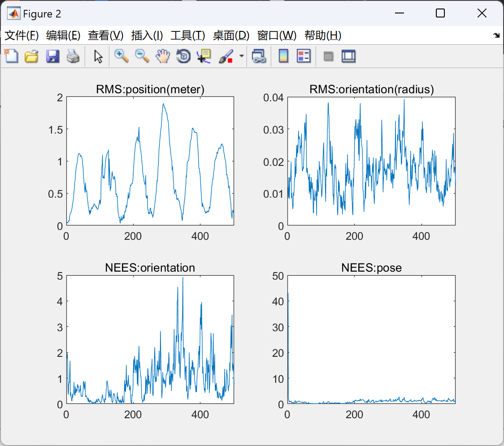Open the 插入(I) menu
This screenshot has height=446, width=504.
point(147,35)
